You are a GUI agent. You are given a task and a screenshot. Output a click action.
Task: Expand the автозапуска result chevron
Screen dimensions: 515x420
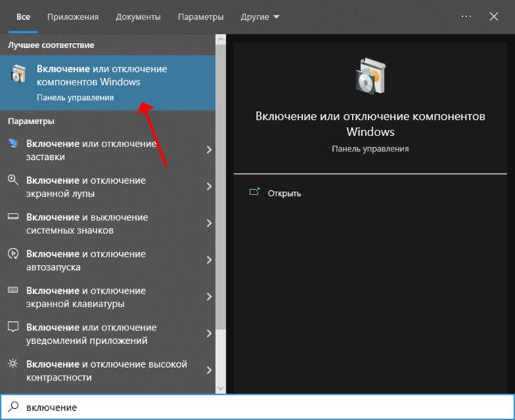tap(210, 260)
